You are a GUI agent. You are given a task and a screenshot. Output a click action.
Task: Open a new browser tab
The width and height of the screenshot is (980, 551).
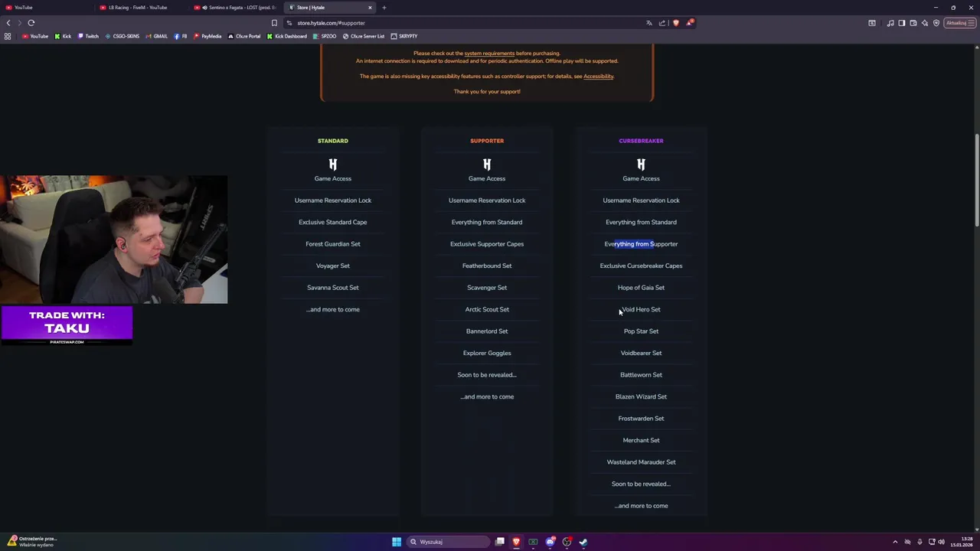384,8
